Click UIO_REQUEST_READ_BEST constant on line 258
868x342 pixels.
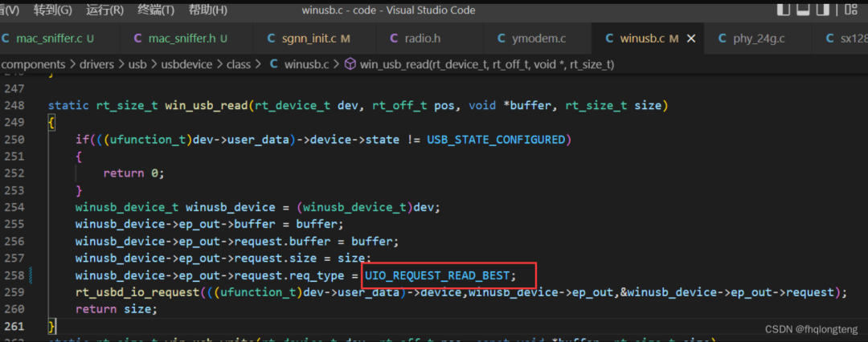coord(437,275)
